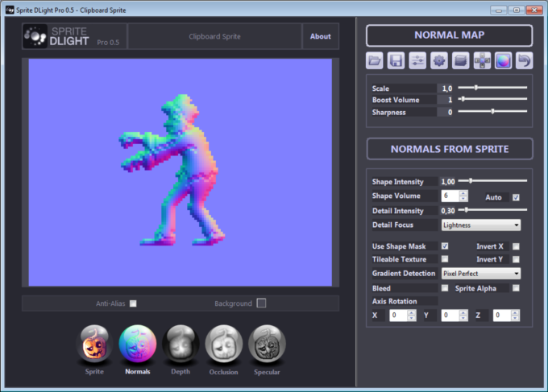
Task: Decrease Axis Rotation X with down arrow
Action: [412, 318]
